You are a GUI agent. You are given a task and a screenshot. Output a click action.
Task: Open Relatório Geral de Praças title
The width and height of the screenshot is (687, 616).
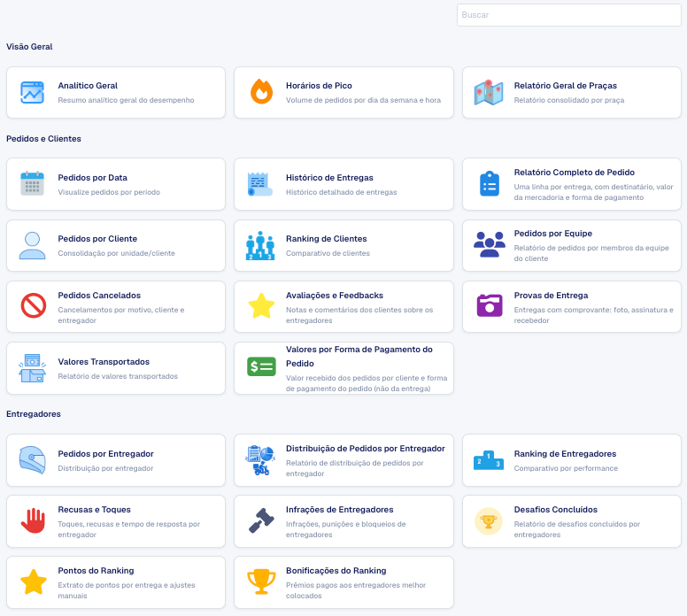[565, 86]
